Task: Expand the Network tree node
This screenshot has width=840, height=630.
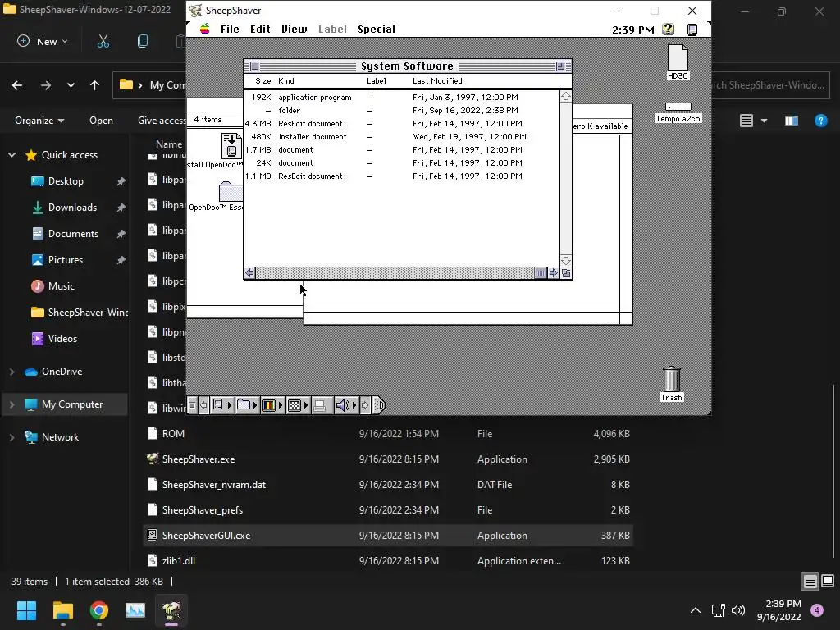Action: [11, 437]
